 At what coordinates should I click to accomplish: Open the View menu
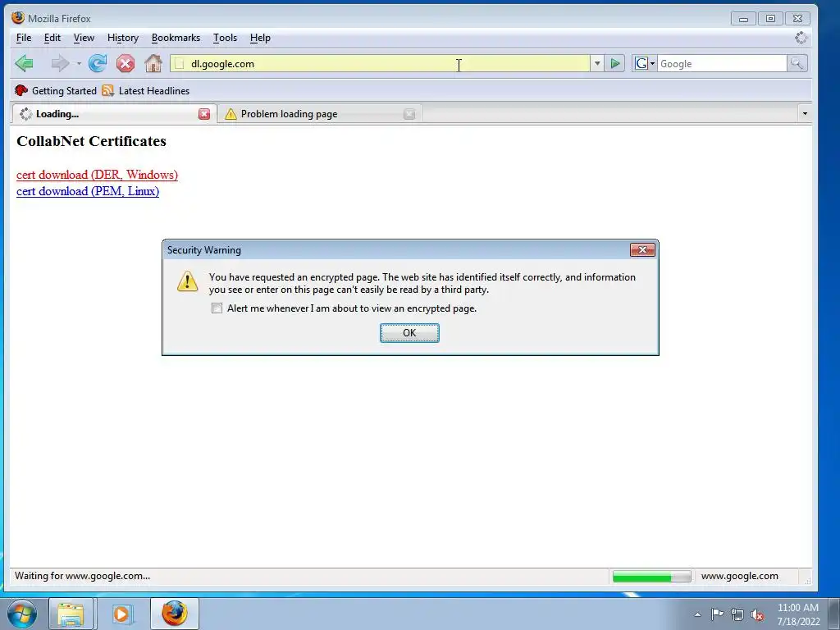[84, 38]
